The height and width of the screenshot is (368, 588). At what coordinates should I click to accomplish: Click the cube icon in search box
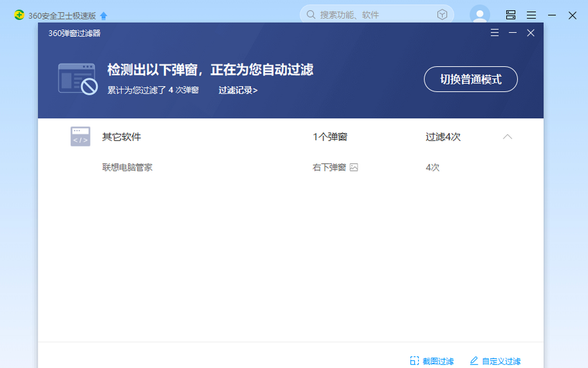(442, 15)
